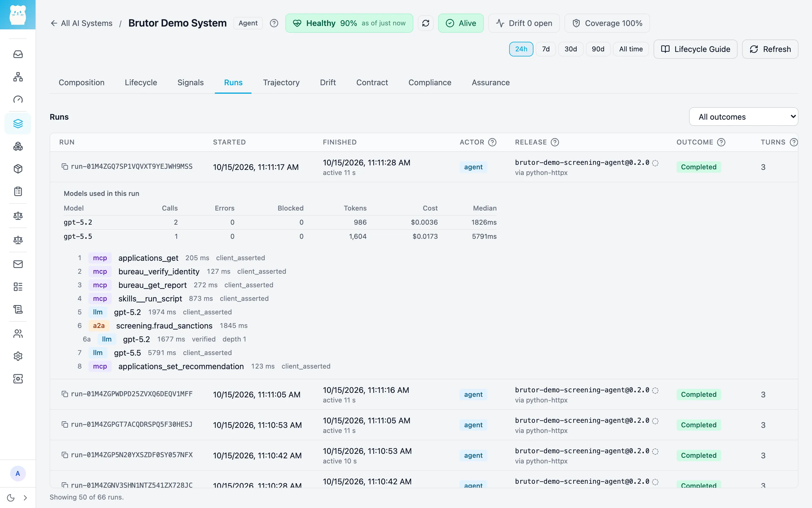This screenshot has height=508, width=812.
Task: Open the hierarchy network icon in the sidebar
Action: coord(18,77)
